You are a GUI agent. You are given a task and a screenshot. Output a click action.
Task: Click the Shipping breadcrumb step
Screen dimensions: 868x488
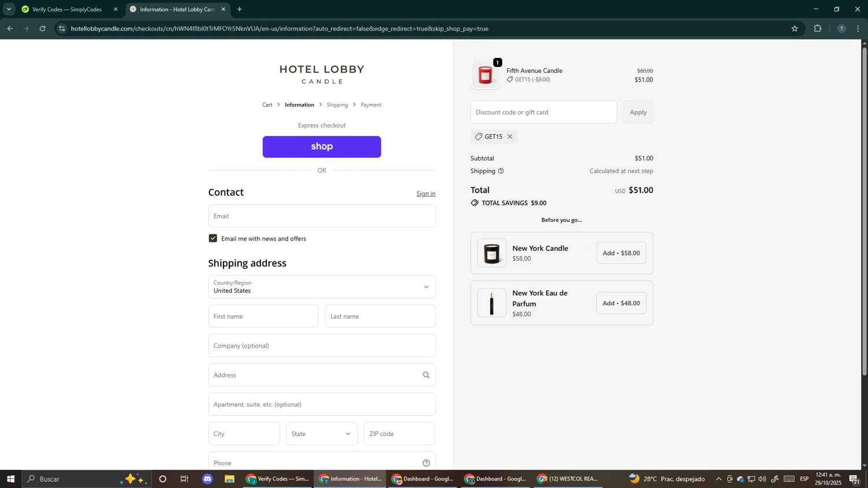point(337,105)
